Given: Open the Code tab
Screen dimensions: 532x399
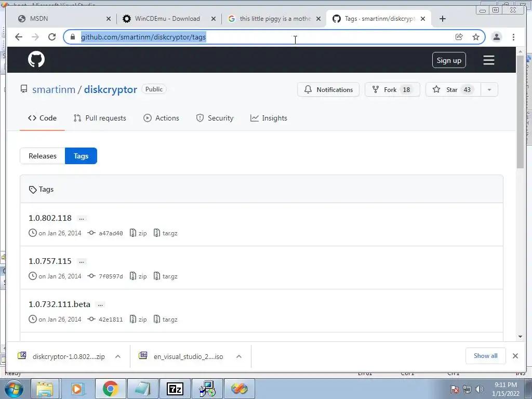Looking at the screenshot, I should tap(42, 118).
